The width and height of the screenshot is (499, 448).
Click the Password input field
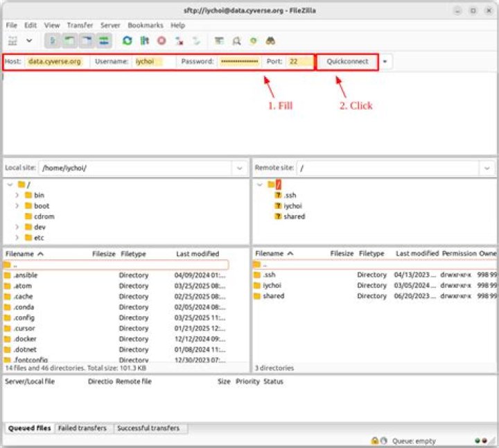point(240,62)
